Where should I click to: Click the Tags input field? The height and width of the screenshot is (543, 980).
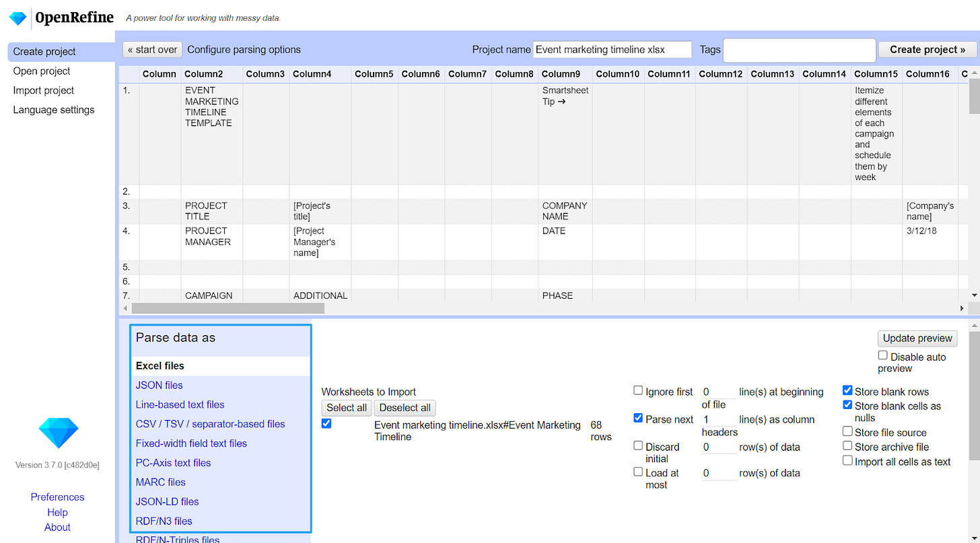tap(799, 50)
